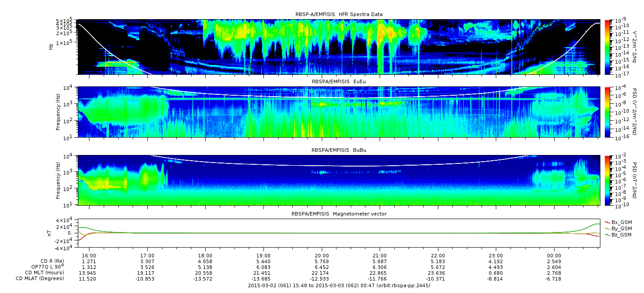
Task: Click the HFR Spectra Data plot title
Action: coord(339,15)
